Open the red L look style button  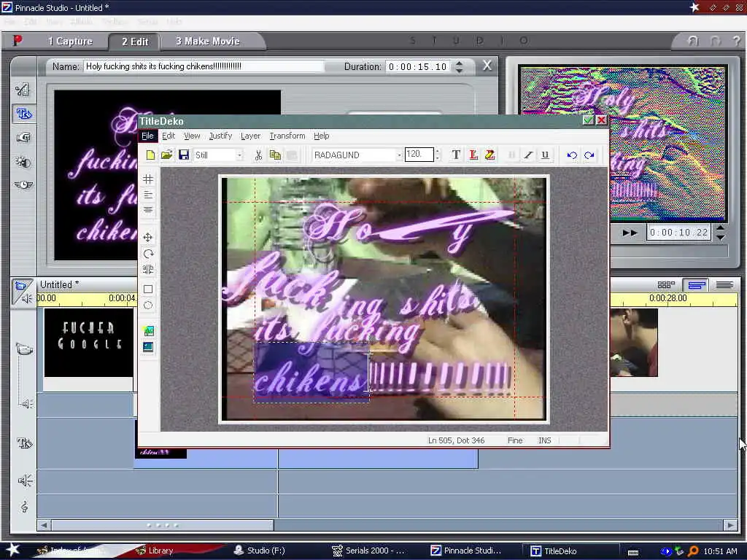click(x=473, y=155)
